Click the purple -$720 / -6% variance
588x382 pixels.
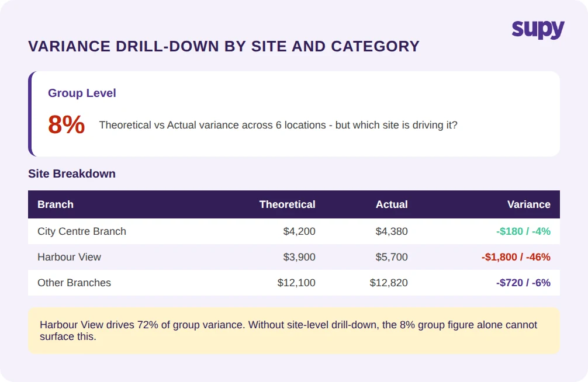point(523,283)
